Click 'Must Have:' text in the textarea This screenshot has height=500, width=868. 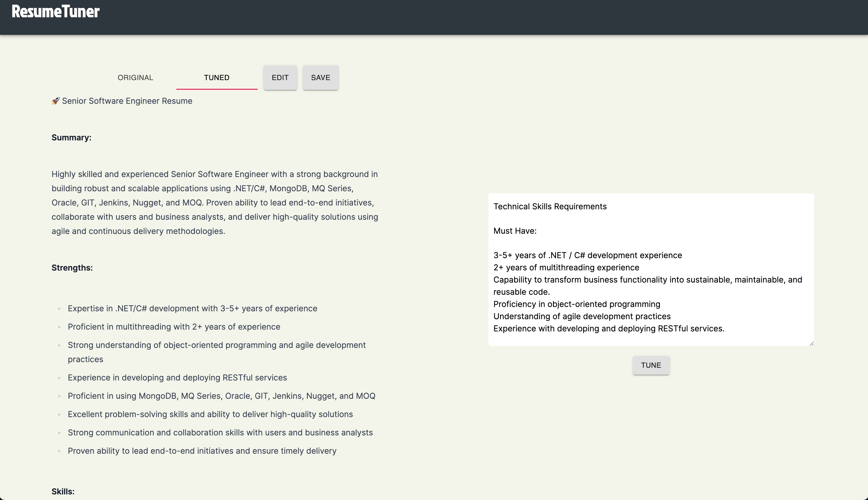tap(515, 231)
